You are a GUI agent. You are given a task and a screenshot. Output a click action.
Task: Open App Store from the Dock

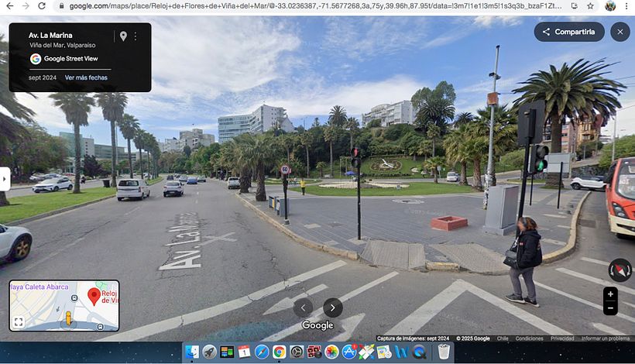pos(348,352)
